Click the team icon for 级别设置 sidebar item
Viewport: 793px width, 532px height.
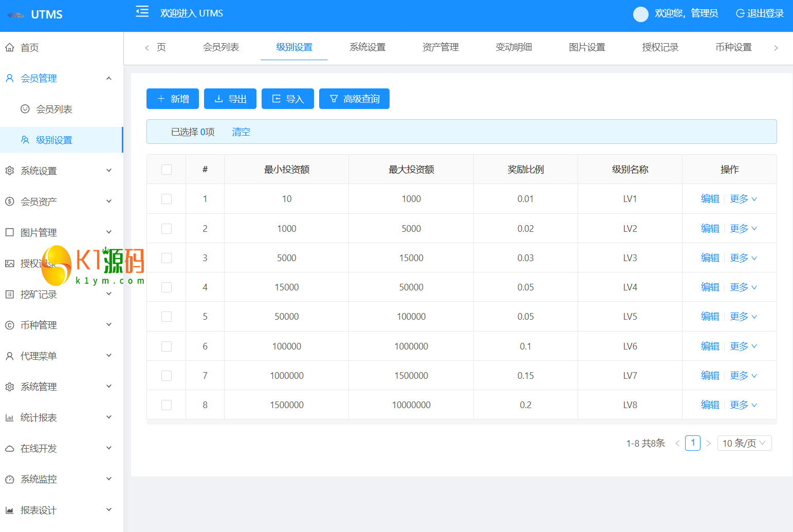coord(25,140)
